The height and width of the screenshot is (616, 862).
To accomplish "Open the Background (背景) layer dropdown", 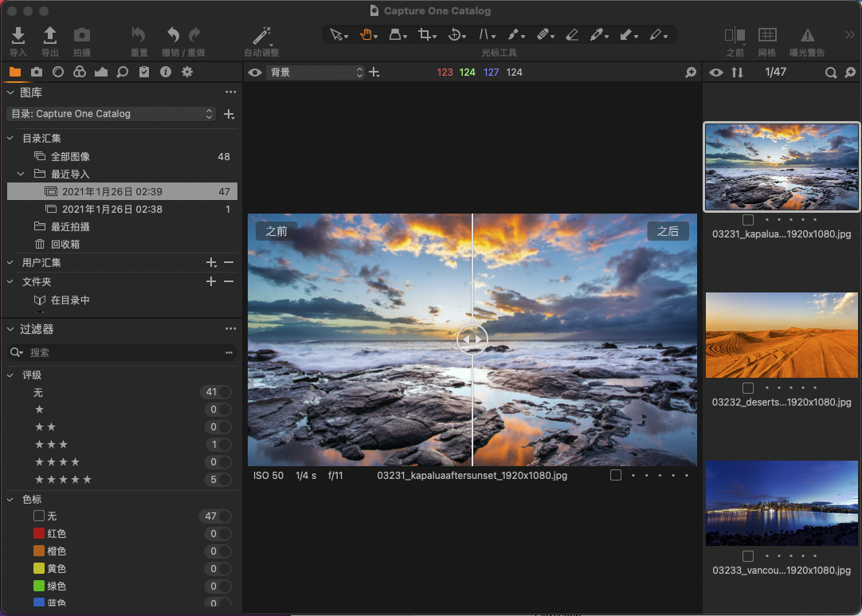I will click(315, 73).
